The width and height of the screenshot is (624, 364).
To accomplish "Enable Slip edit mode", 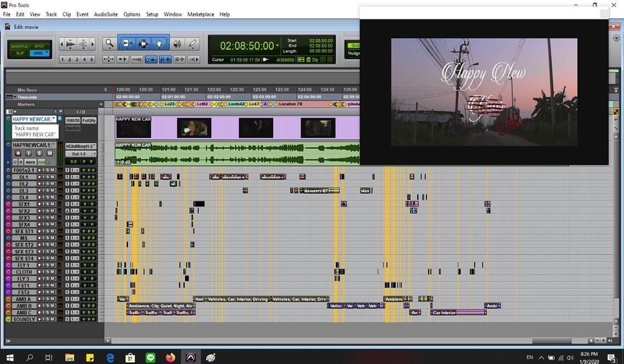I will point(20,53).
